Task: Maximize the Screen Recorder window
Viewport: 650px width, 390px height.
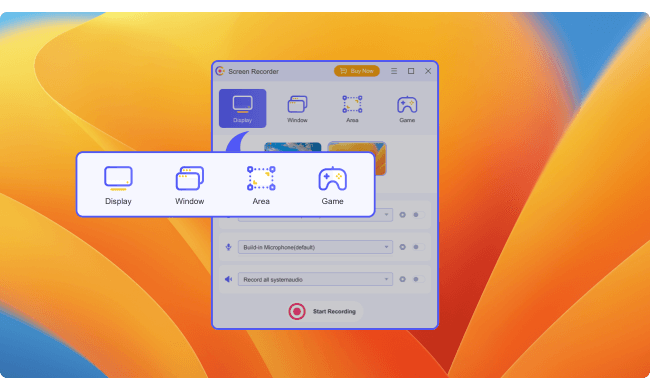Action: tap(411, 71)
